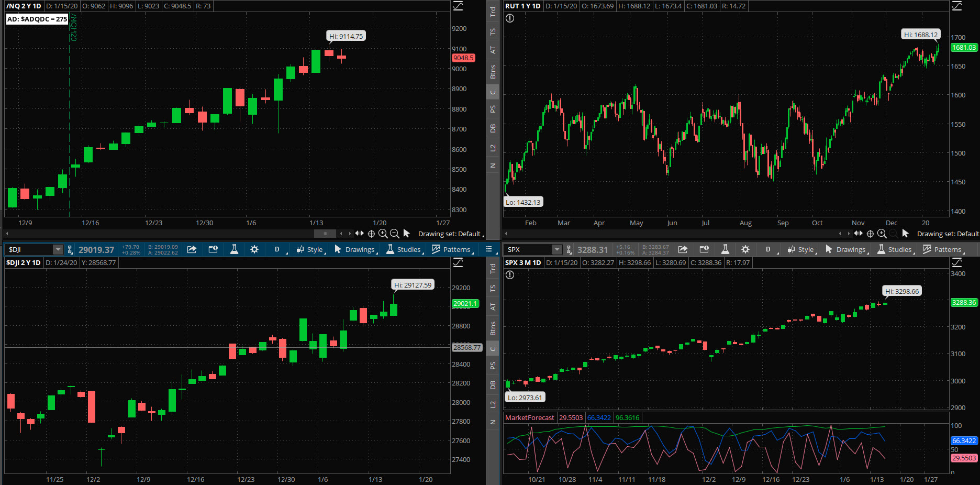Click the chart mode icon top-right of SPX chart
Viewport: 980px width, 485px height.
(x=957, y=262)
